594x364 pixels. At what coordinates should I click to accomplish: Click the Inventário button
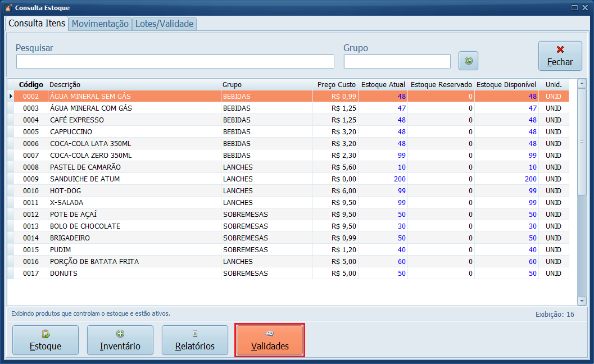pos(120,340)
